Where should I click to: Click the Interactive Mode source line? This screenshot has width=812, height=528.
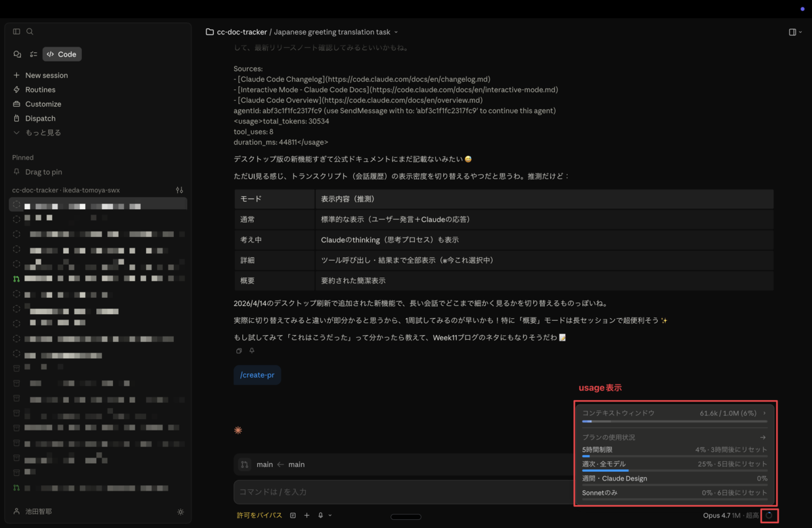tap(396, 89)
